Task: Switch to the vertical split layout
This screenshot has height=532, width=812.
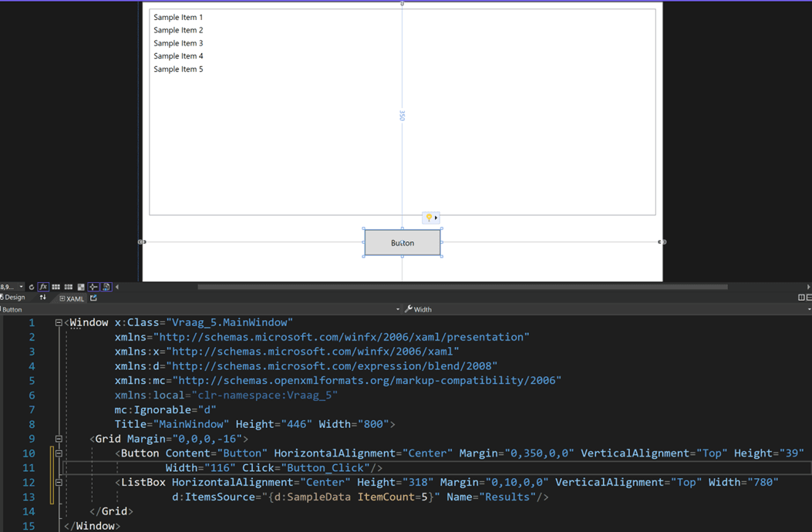Action: (x=801, y=298)
